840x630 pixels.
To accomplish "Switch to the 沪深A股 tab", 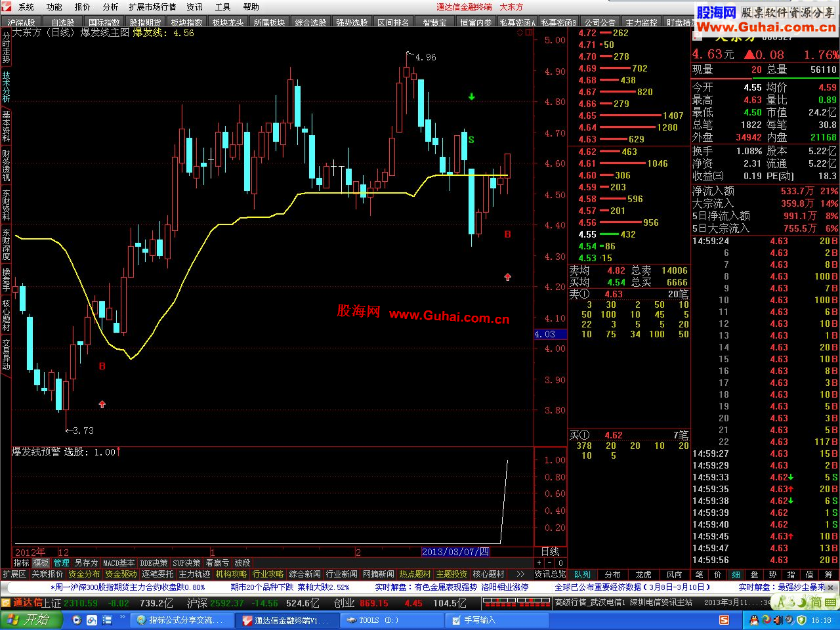I will 22,22.
